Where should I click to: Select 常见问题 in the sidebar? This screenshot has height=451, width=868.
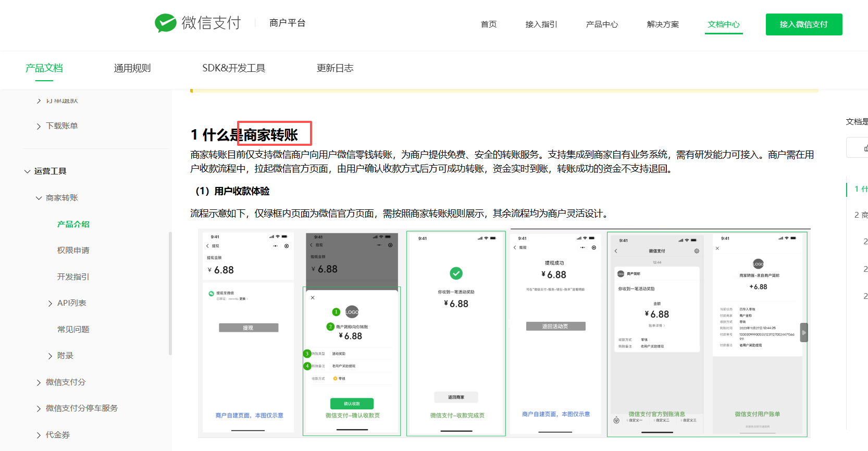tap(73, 330)
